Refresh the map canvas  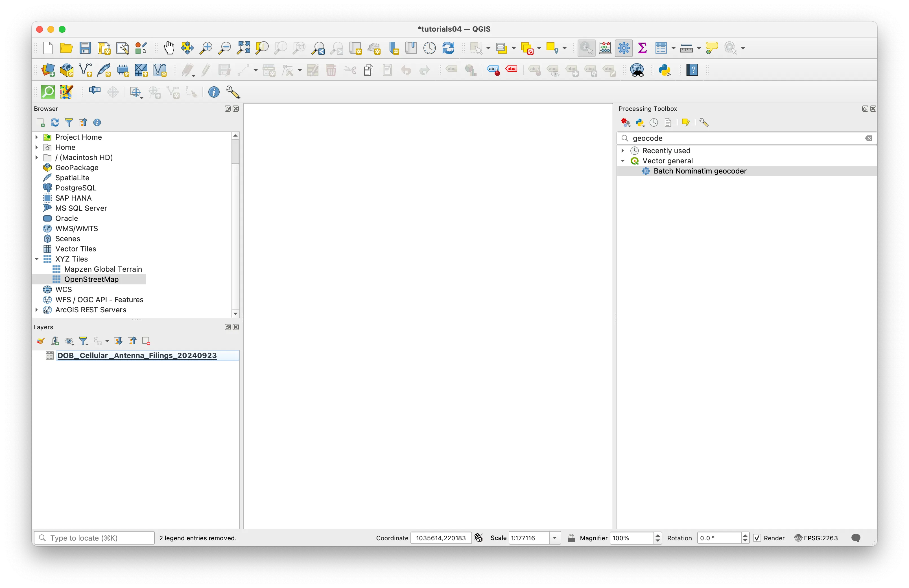(448, 48)
